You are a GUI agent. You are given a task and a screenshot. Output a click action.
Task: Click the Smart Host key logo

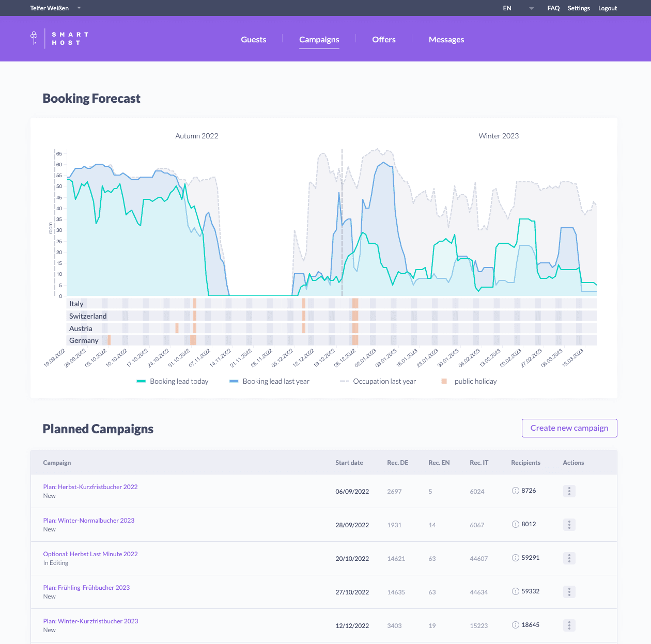click(x=34, y=38)
